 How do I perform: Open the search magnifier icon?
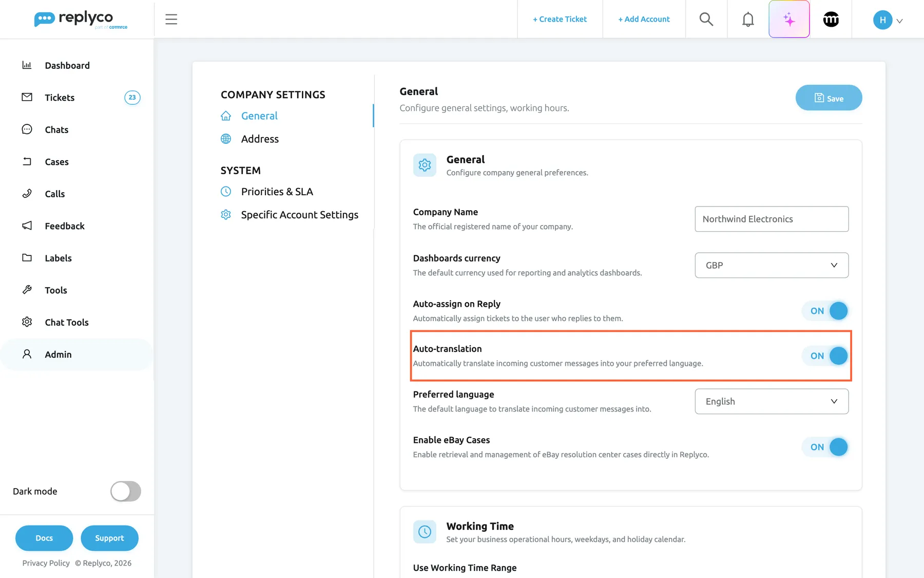(706, 19)
